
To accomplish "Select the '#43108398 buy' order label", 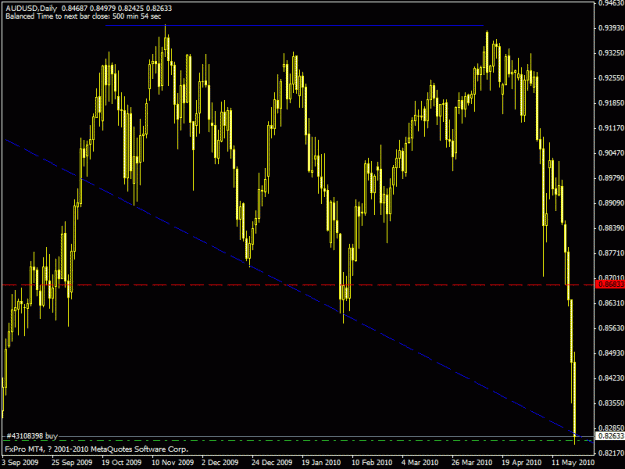I will point(32,436).
